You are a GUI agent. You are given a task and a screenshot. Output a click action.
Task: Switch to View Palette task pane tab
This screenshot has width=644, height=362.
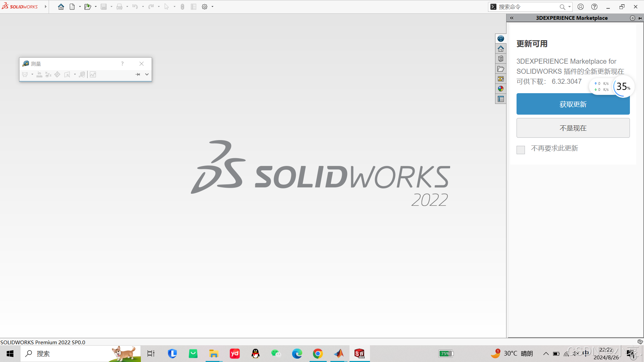(501, 79)
